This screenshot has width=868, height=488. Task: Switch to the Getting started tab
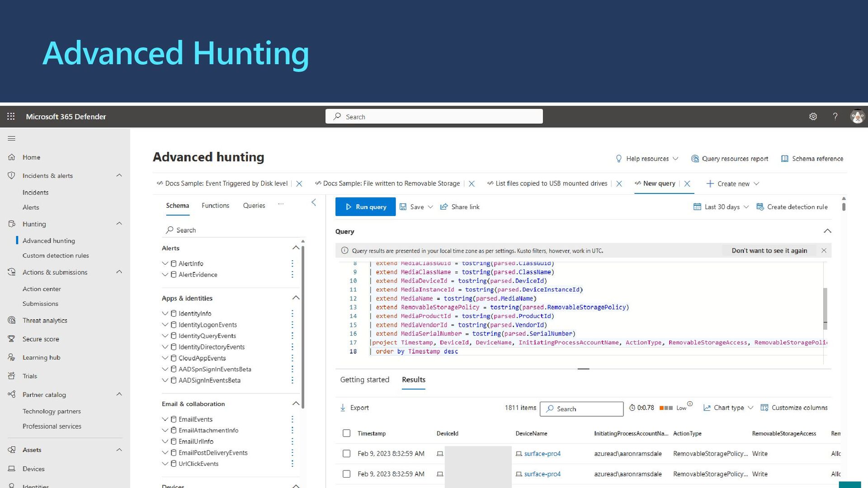pyautogui.click(x=364, y=380)
